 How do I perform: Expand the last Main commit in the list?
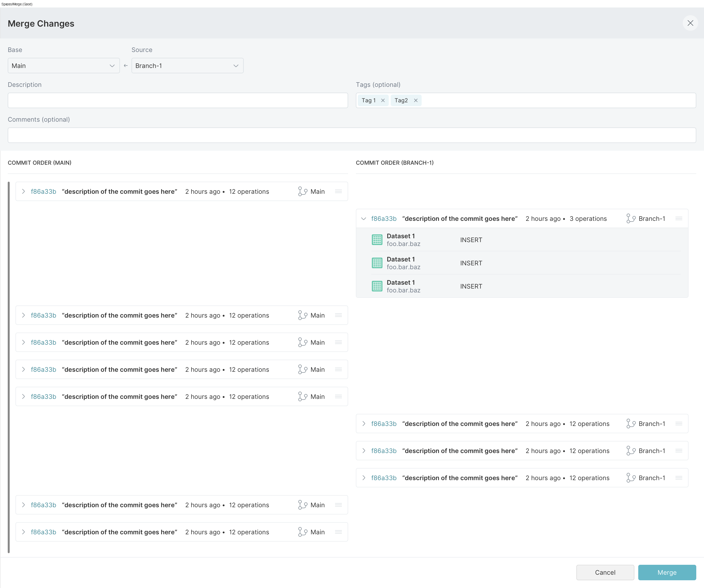click(23, 532)
